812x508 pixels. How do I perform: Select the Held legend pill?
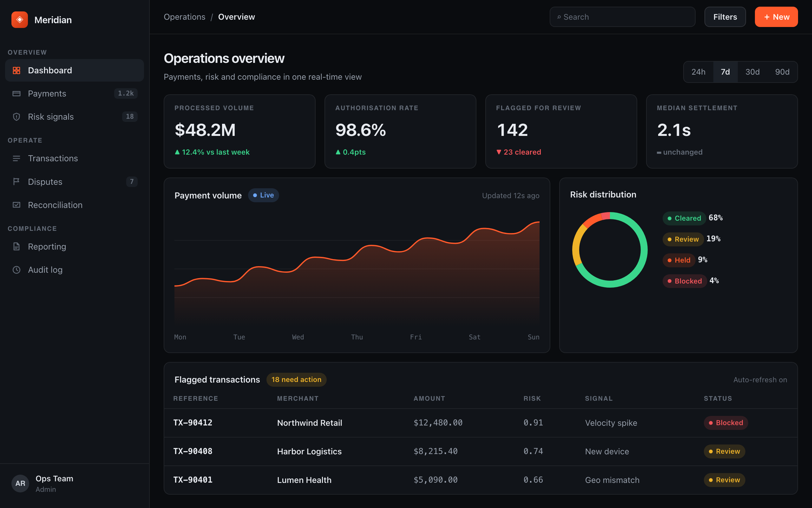[678, 260]
